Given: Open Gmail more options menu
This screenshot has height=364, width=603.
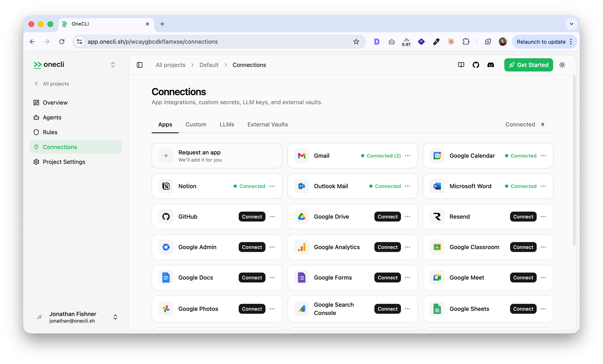Looking at the screenshot, I should point(408,156).
